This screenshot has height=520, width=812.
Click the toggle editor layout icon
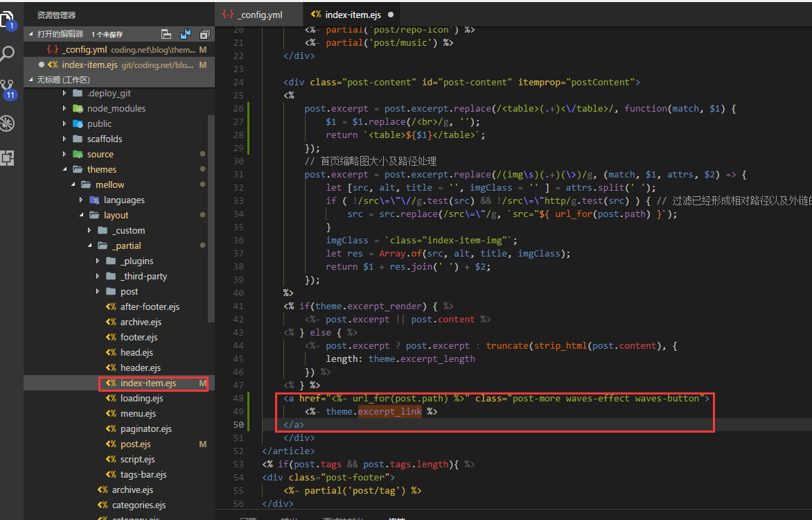(x=166, y=34)
